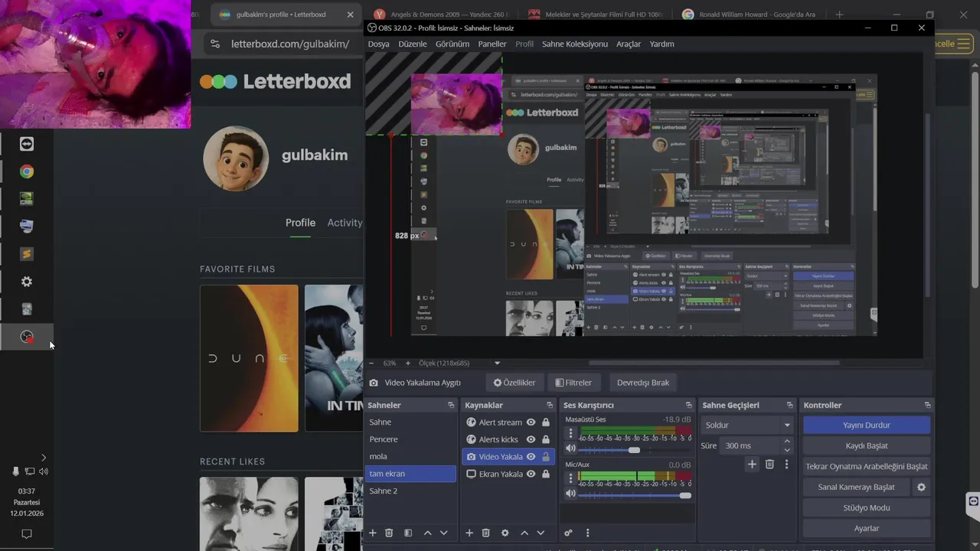
Task: Start recording with Kaydı Başlat button
Action: point(867,445)
